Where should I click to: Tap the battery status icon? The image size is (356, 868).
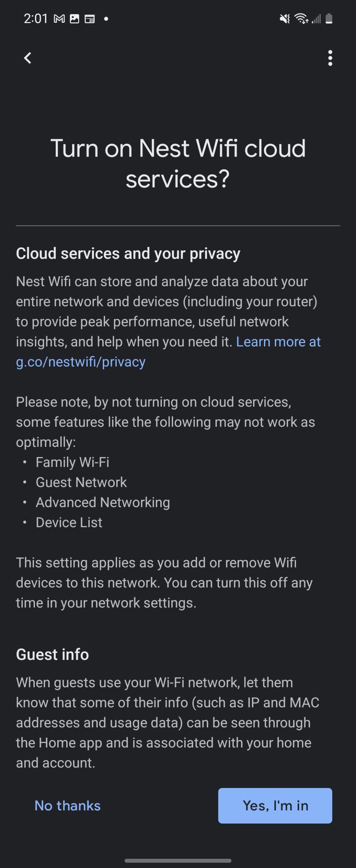[x=329, y=19]
